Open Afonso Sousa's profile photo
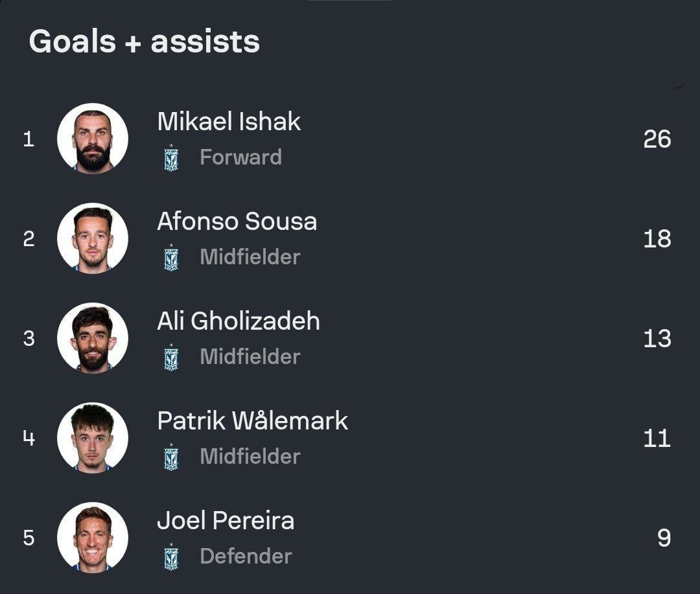 [x=93, y=238]
